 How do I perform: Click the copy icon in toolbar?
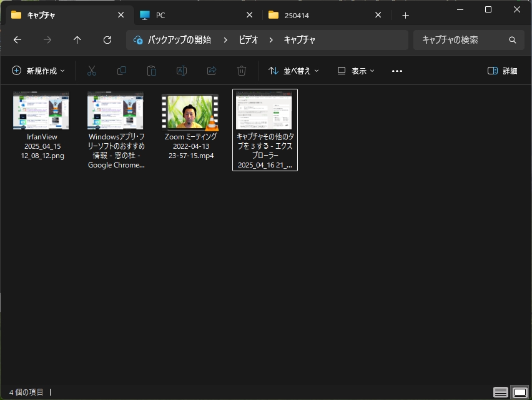pyautogui.click(x=122, y=71)
